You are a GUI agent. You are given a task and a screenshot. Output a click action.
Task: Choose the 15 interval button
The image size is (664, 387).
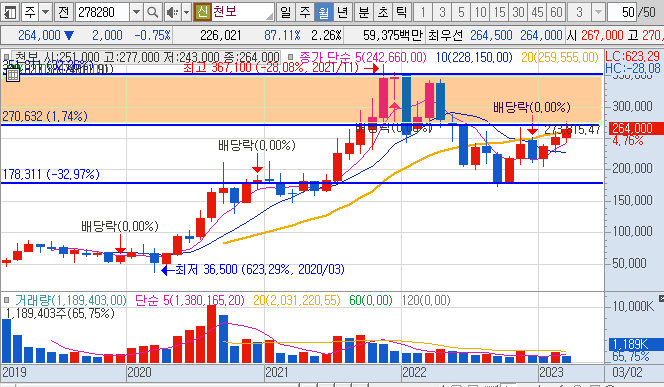500,13
